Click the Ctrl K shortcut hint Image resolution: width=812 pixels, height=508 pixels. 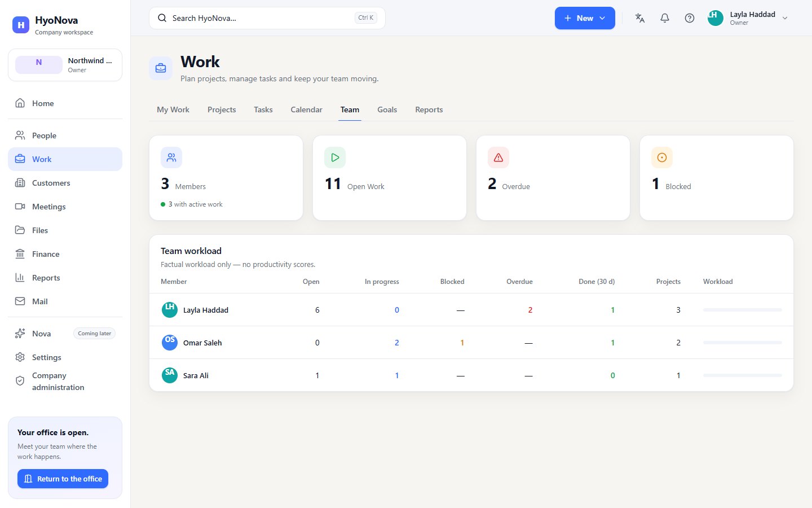coord(366,18)
